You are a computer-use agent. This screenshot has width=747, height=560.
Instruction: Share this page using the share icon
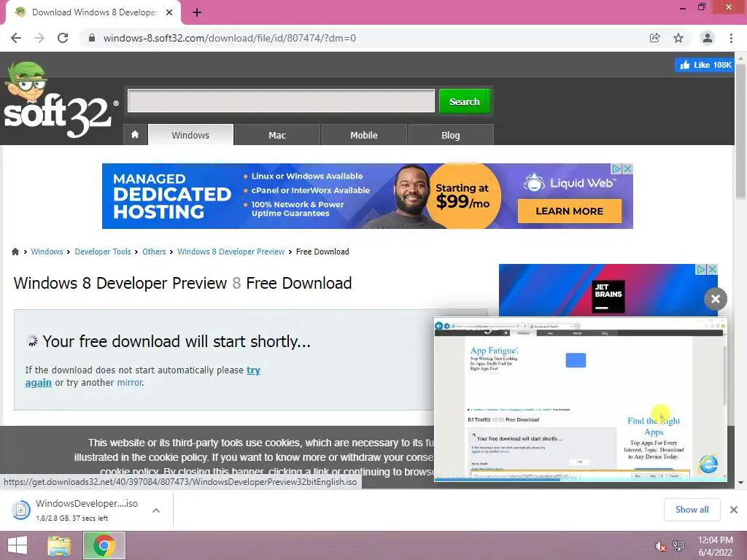point(654,38)
